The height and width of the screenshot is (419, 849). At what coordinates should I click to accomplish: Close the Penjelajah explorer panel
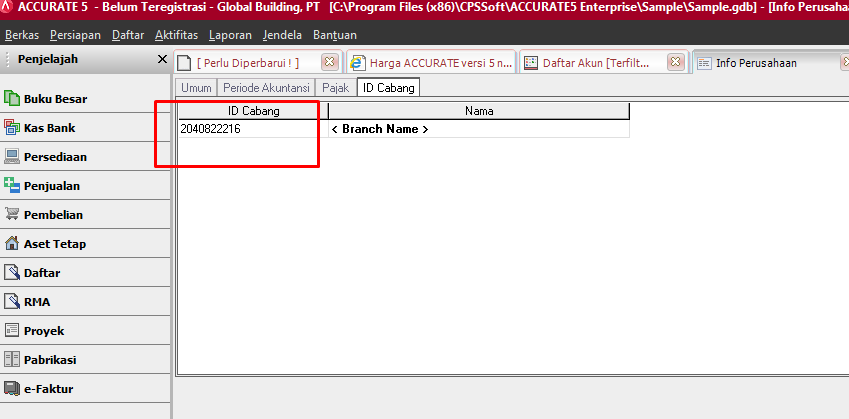pyautogui.click(x=163, y=60)
